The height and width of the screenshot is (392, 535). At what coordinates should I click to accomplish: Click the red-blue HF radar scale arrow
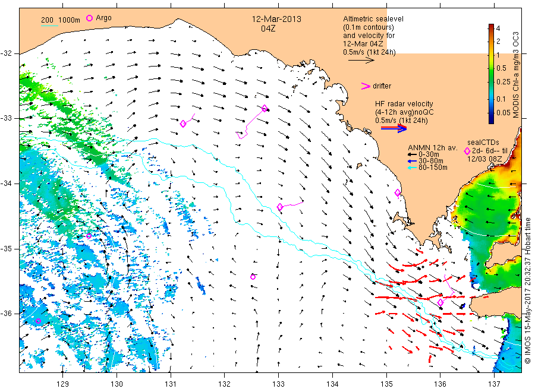[394, 128]
